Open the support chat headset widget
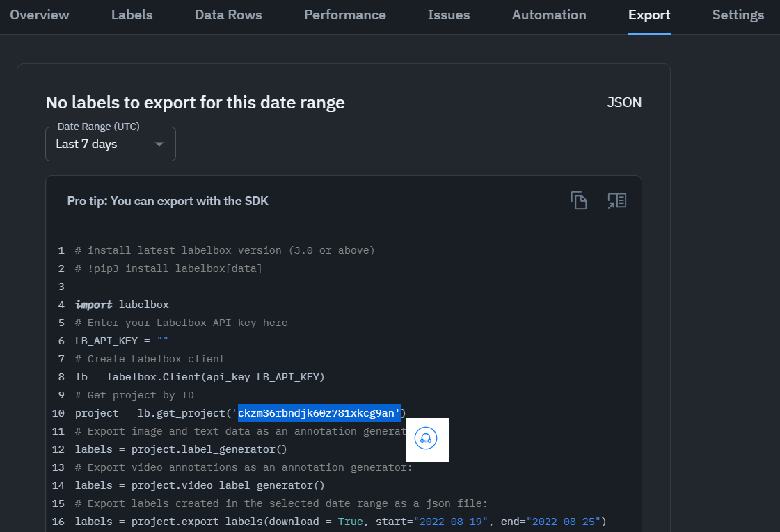This screenshot has height=532, width=780. (x=426, y=439)
